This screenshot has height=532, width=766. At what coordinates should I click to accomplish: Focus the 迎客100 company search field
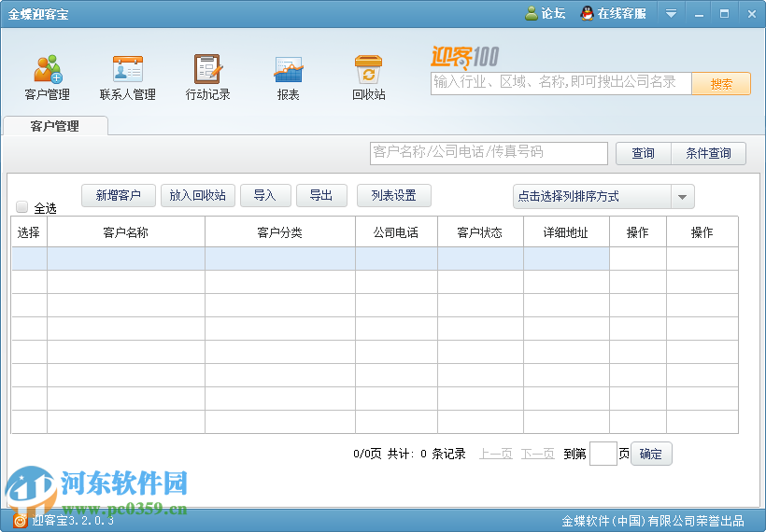click(561, 83)
